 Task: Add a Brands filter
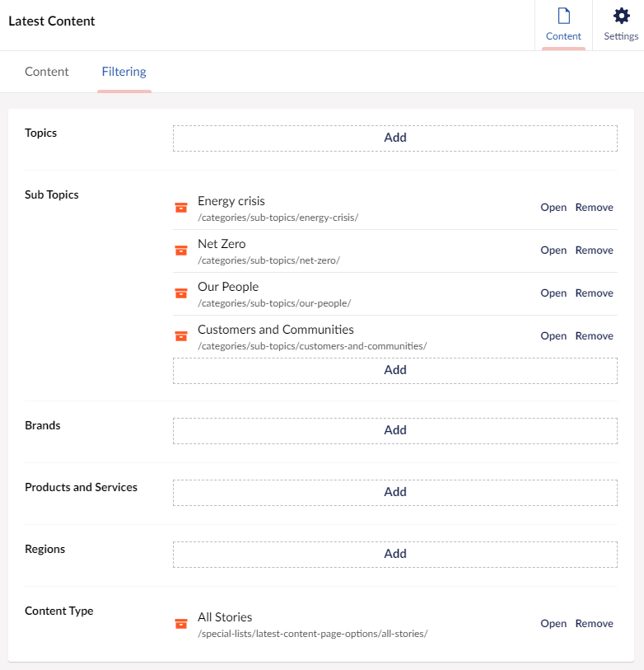tap(395, 431)
